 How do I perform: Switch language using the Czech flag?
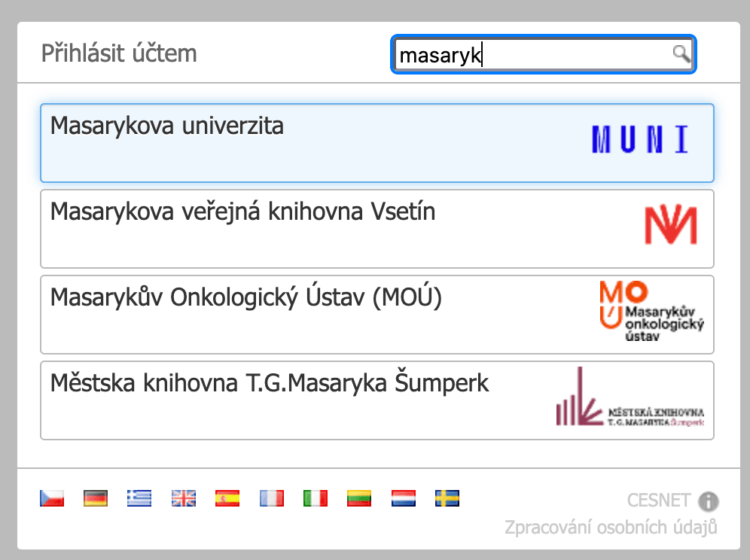click(51, 498)
